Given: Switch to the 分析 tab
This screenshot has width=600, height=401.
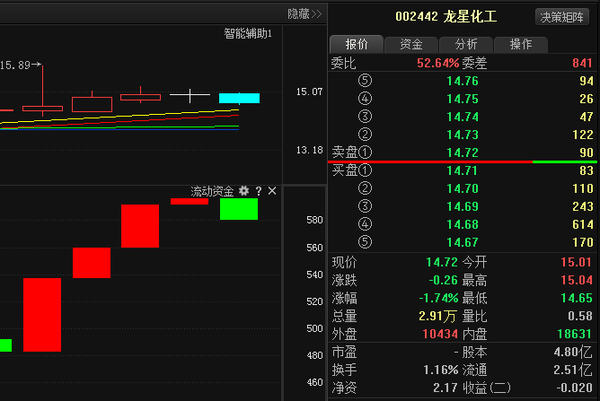Looking at the screenshot, I should (x=466, y=44).
